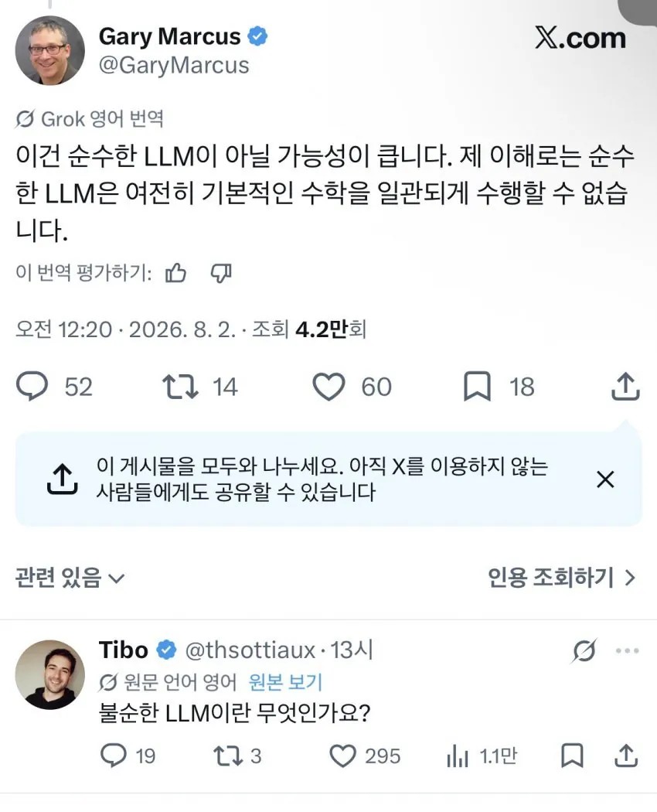The height and width of the screenshot is (812, 657).
Task: Click Grok icon on Tibo's reply
Action: 584,650
